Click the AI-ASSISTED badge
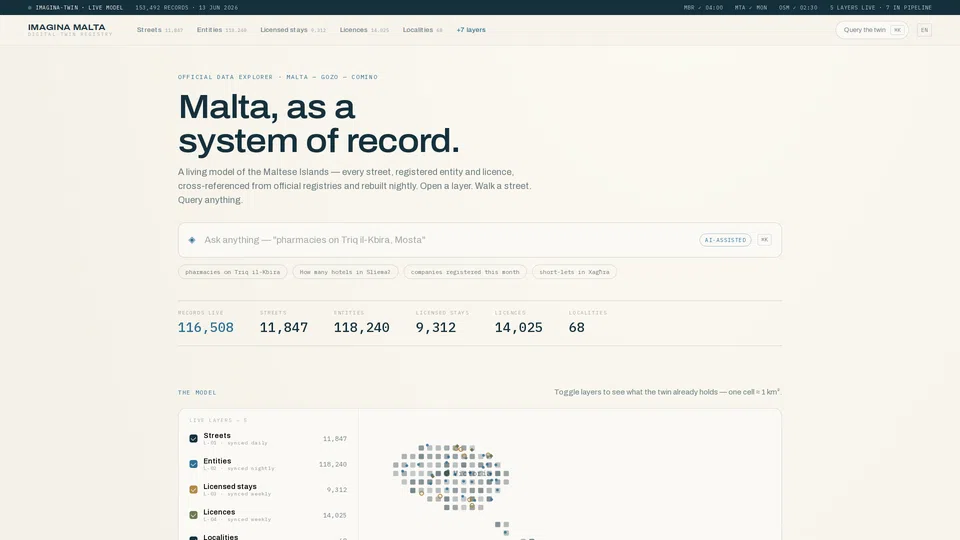This screenshot has width=960, height=540. pyautogui.click(x=725, y=240)
